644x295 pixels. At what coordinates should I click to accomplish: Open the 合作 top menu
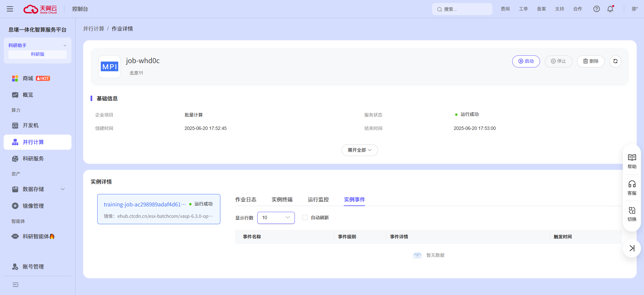tap(578, 9)
